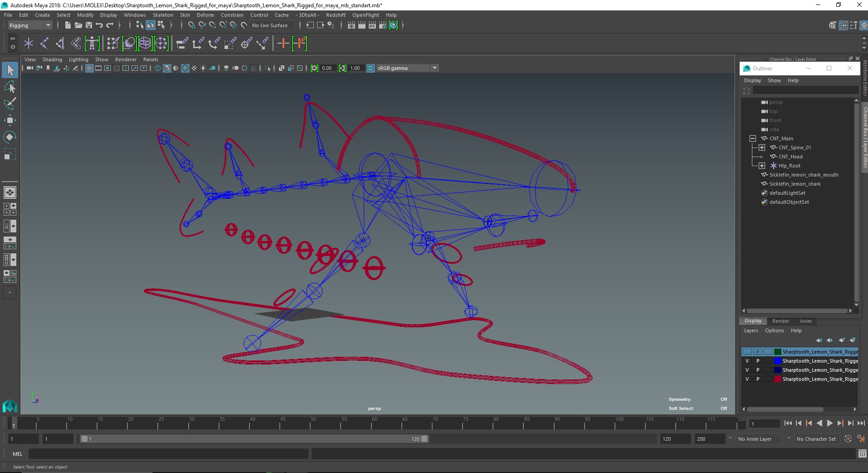Image resolution: width=868 pixels, height=473 pixels.
Task: Click the MEL command input field
Action: 168,453
